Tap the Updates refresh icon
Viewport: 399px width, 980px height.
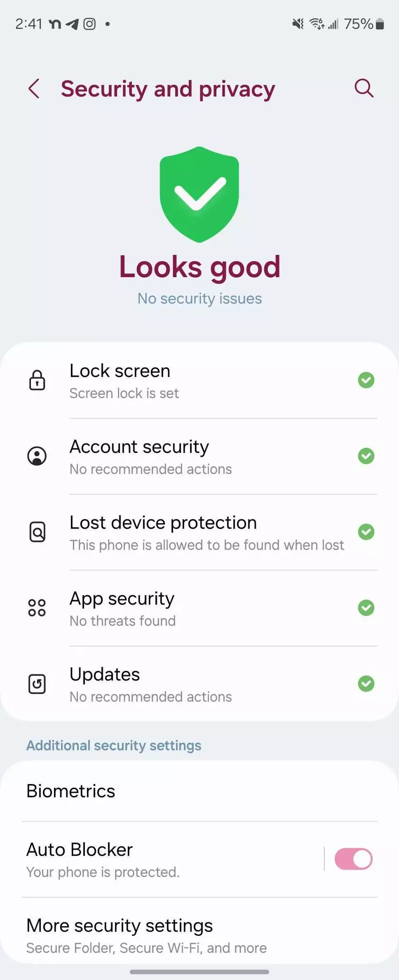[37, 684]
